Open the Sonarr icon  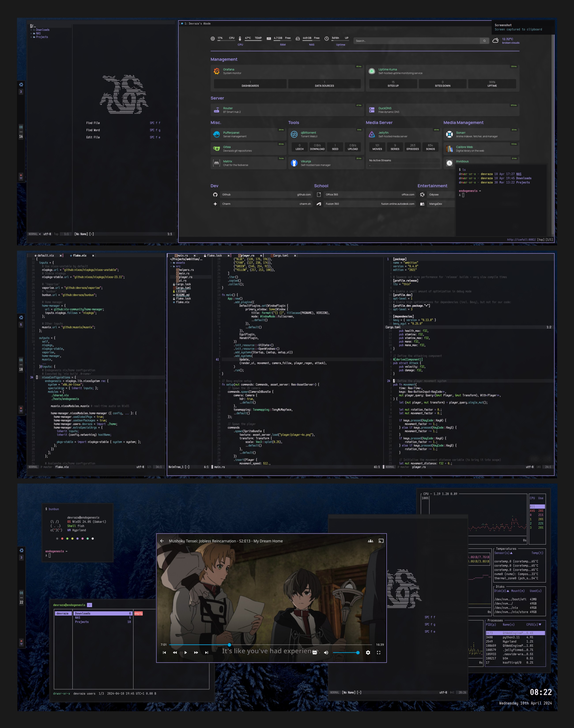(x=449, y=134)
